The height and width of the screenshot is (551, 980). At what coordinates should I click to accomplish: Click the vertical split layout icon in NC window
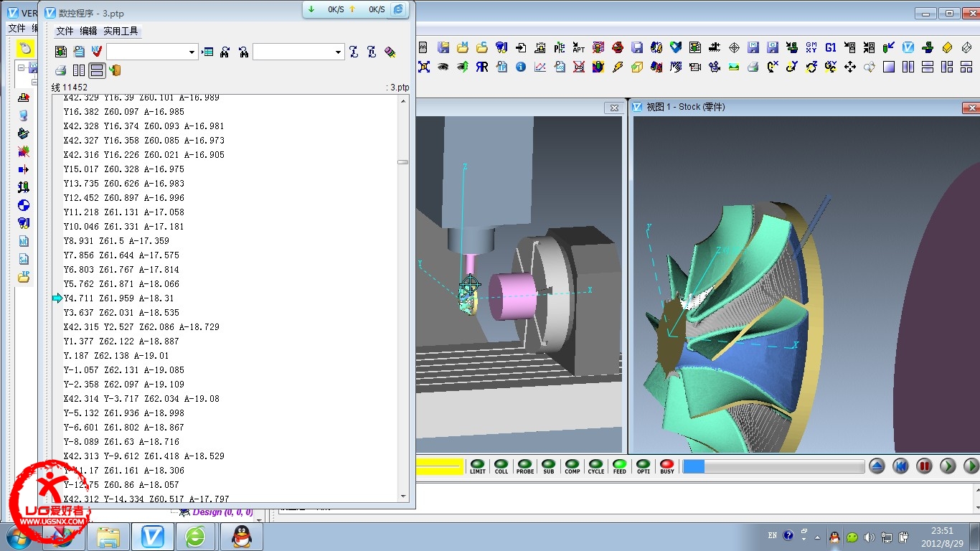(x=79, y=70)
